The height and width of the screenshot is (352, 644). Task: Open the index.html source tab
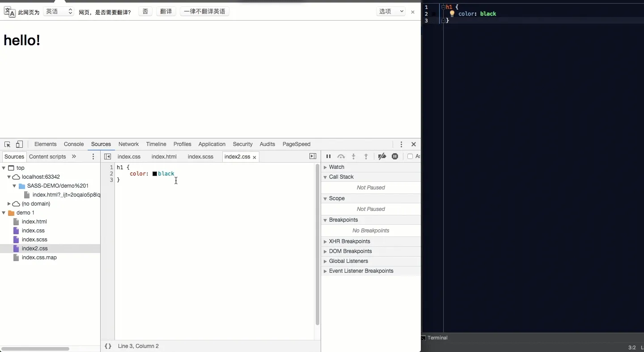[164, 157]
